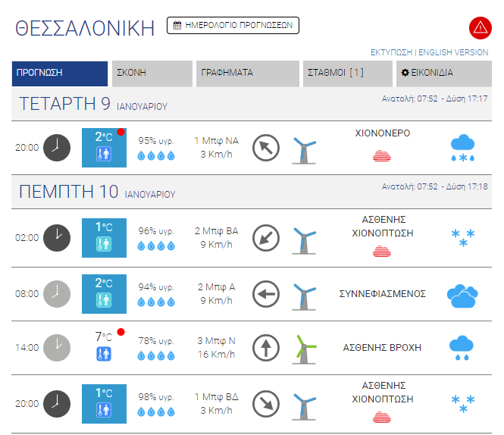504x435 pixels.
Task: Click the red weather warning triangle icon
Action: pos(481,28)
